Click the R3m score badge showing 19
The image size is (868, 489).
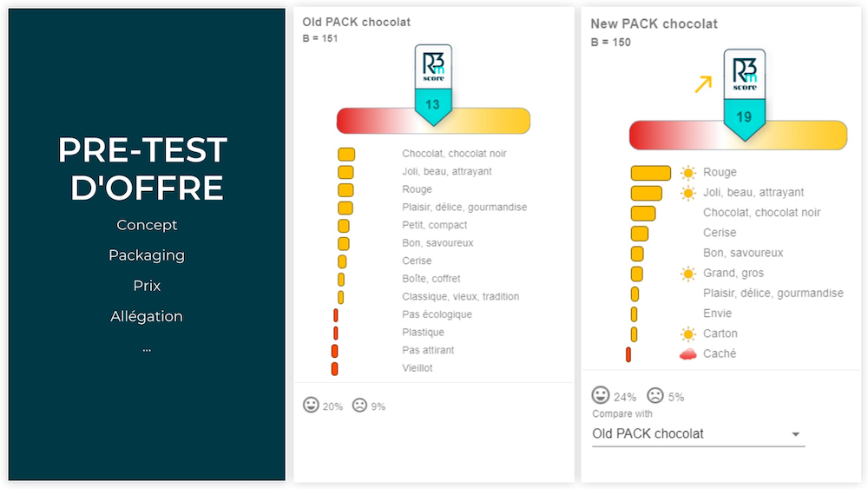pos(745,94)
